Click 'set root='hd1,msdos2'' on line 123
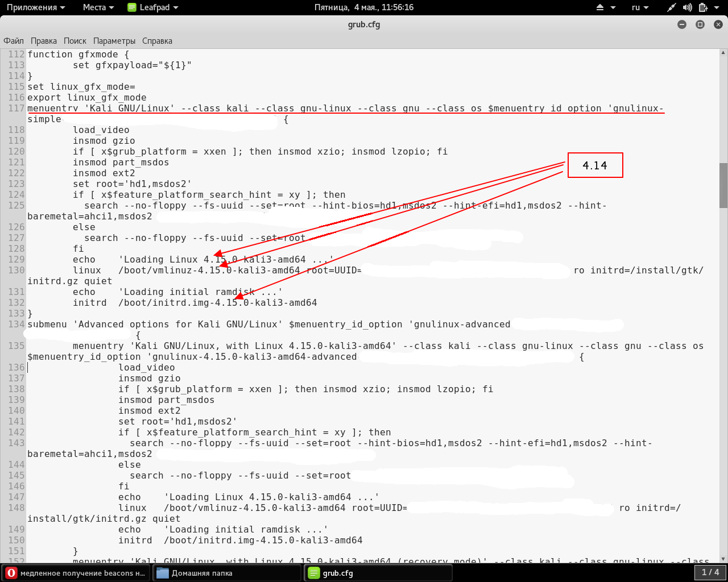This screenshot has height=582, width=728. (x=133, y=184)
